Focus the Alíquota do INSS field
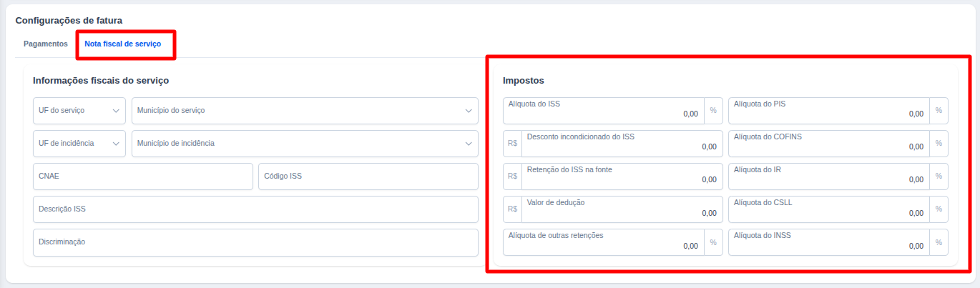The image size is (980, 288). coord(828,242)
